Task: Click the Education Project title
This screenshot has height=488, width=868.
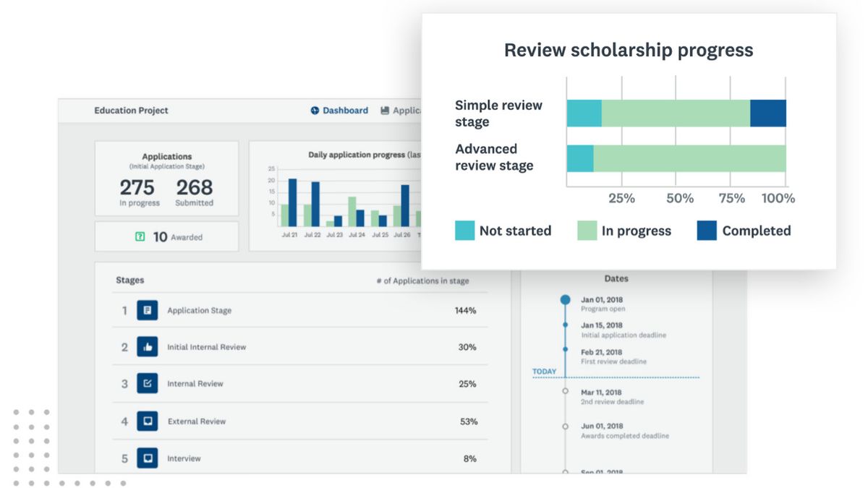Action: point(132,110)
